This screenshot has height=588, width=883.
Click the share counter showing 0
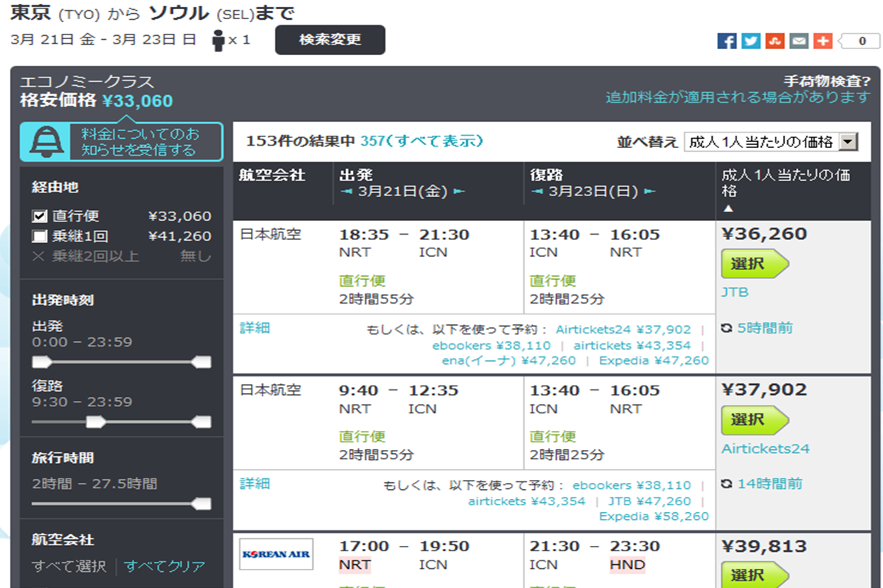[x=859, y=41]
